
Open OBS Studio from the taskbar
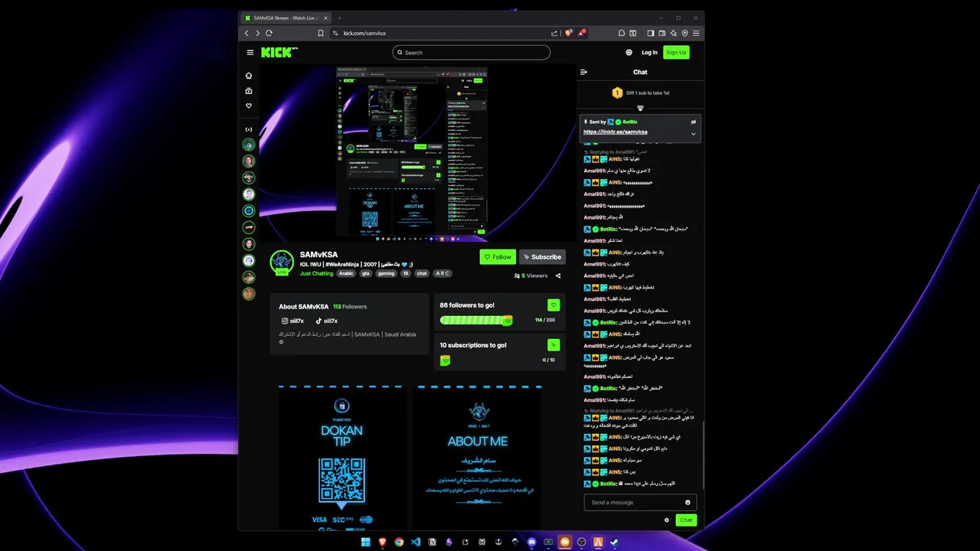point(581,542)
